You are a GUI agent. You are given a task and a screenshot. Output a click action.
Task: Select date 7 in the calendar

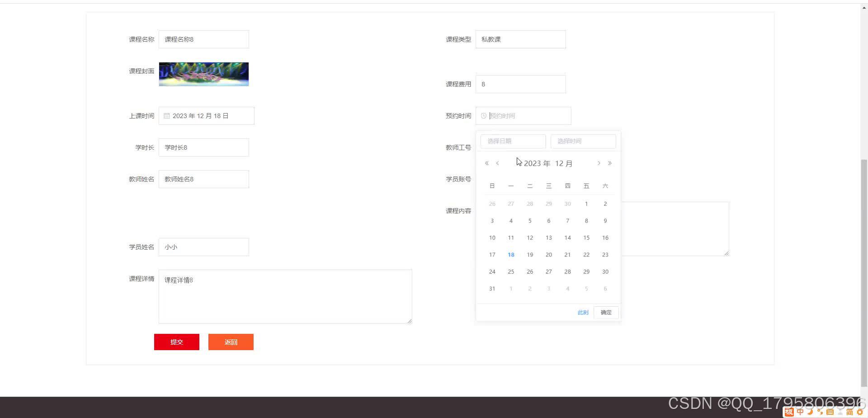pos(567,221)
